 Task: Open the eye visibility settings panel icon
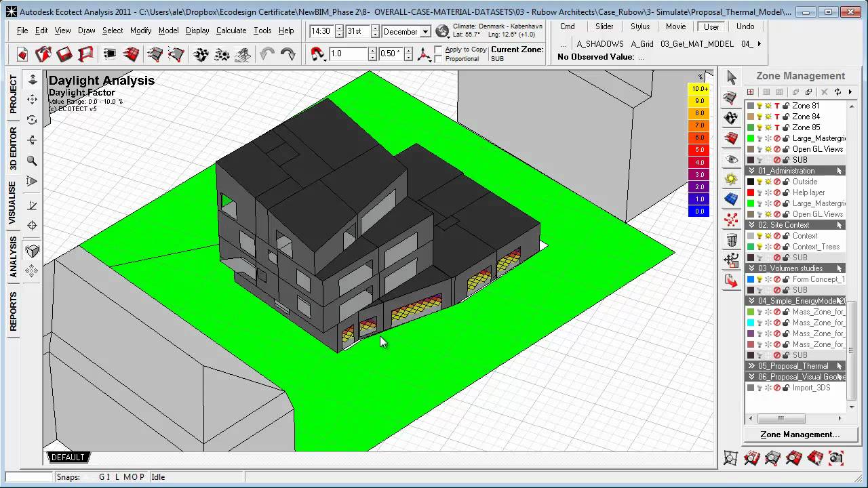coord(731,159)
